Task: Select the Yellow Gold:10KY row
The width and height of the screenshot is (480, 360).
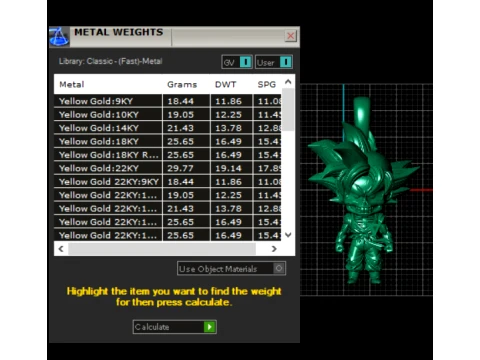Action: 167,114
